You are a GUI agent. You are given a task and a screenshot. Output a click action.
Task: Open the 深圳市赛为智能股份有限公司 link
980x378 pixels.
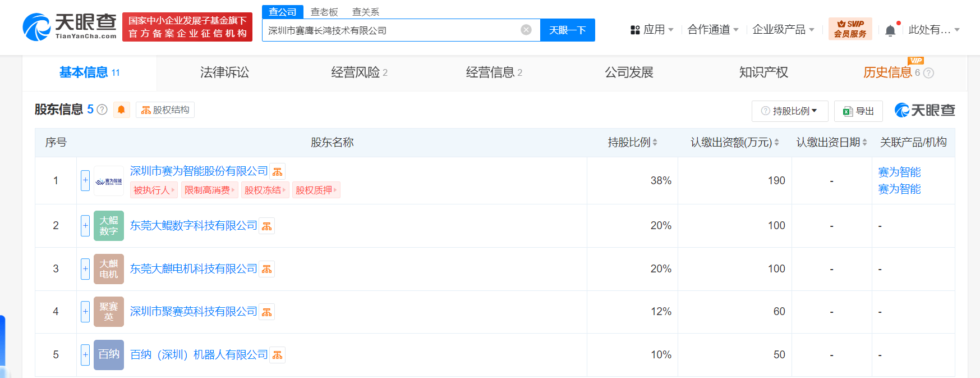tap(199, 171)
